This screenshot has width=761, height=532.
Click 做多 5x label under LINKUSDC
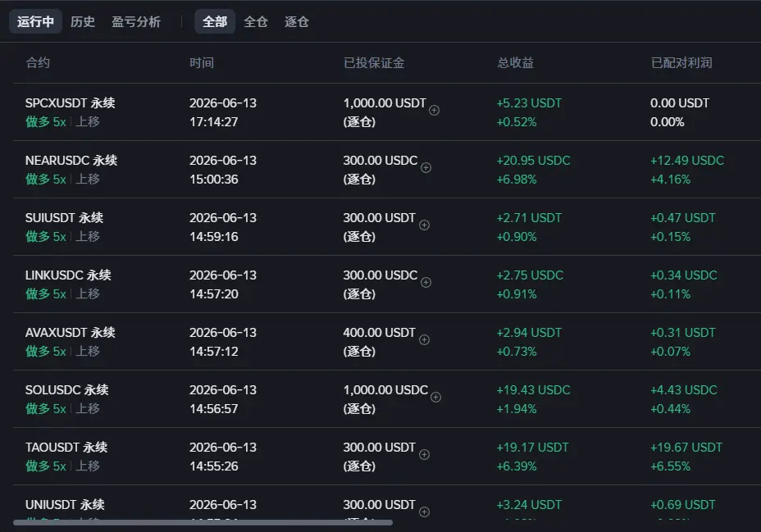point(46,294)
